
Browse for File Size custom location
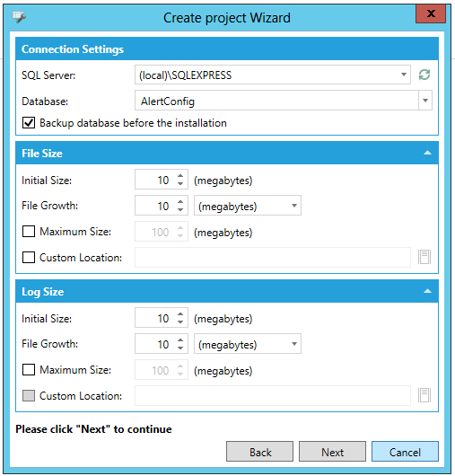click(x=424, y=257)
